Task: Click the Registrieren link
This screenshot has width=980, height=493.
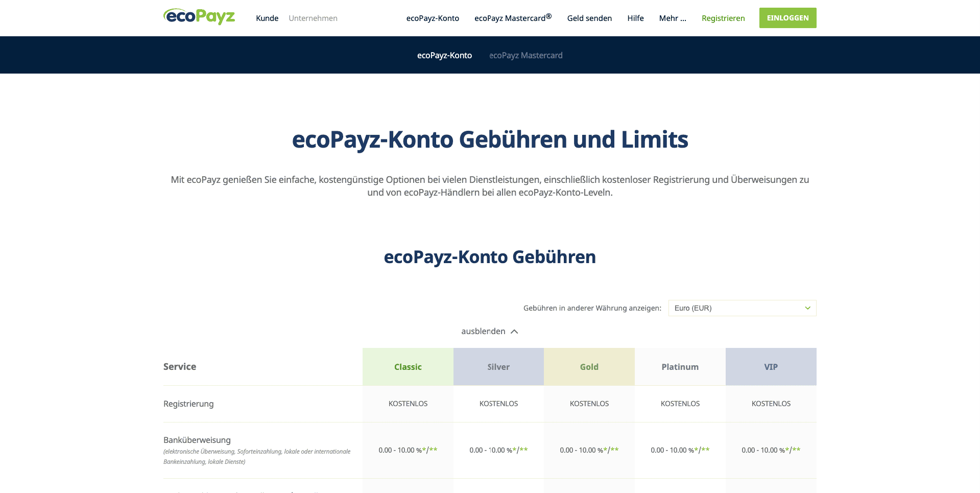Action: 723,18
